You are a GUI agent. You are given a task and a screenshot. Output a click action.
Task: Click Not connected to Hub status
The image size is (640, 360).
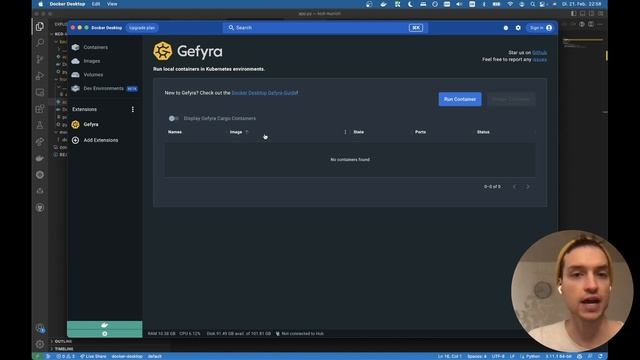pyautogui.click(x=300, y=333)
